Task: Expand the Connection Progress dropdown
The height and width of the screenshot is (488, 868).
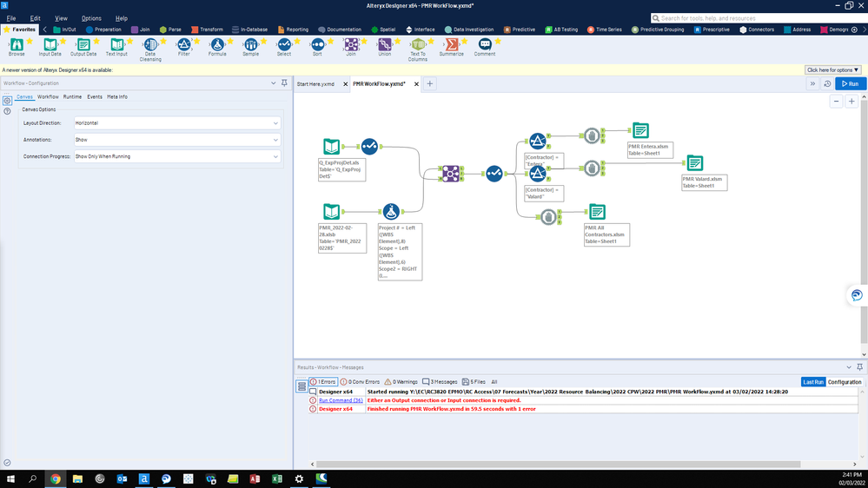Action: [177, 156]
